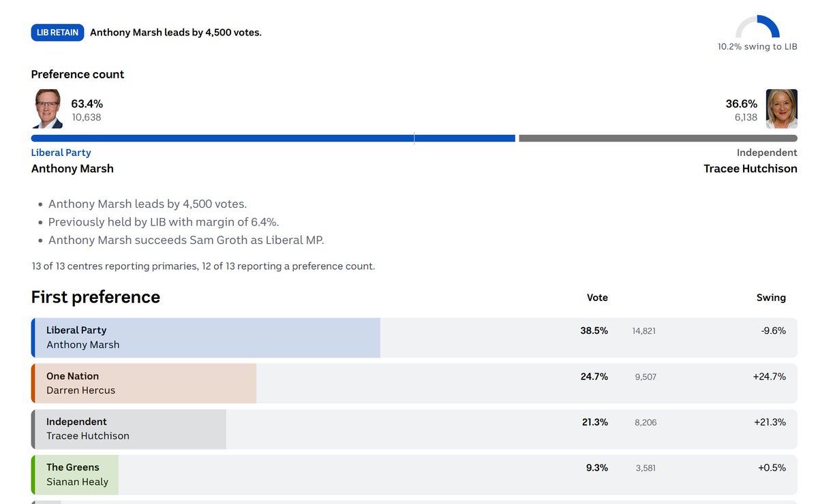Click the Anthony Marsh name under Preference count

[x=72, y=168]
